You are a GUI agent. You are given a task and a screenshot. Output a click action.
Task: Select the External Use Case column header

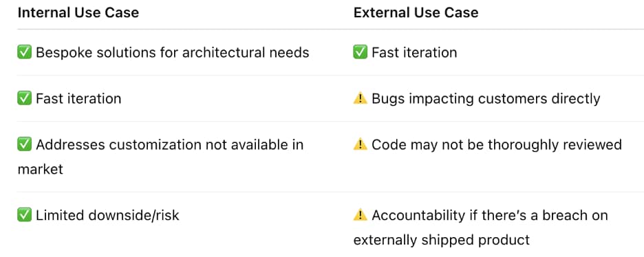pyautogui.click(x=416, y=12)
